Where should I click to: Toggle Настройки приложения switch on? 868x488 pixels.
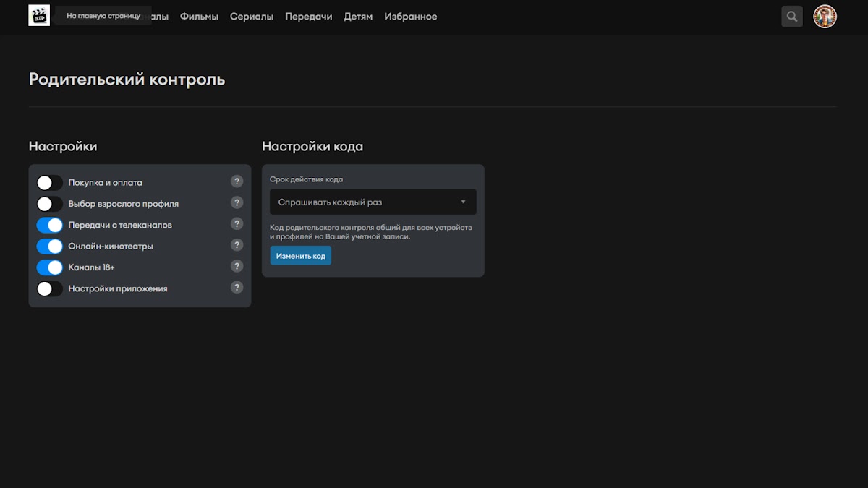[50, 288]
